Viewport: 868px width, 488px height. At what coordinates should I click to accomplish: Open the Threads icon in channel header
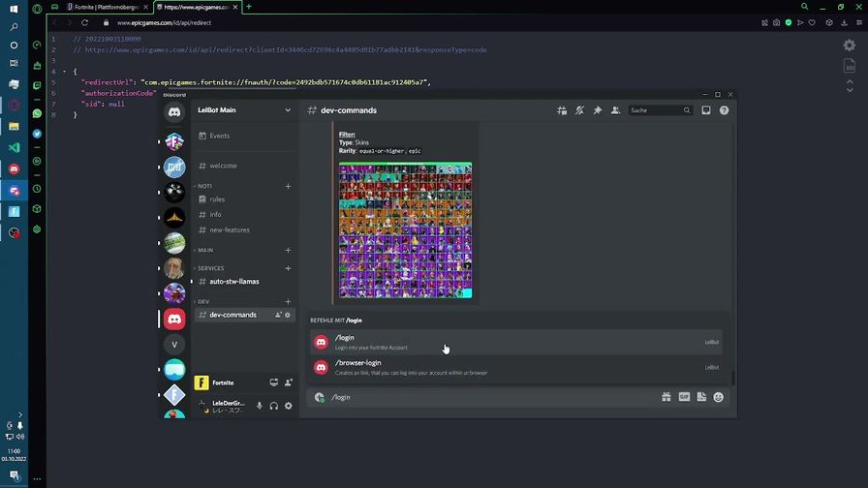561,110
